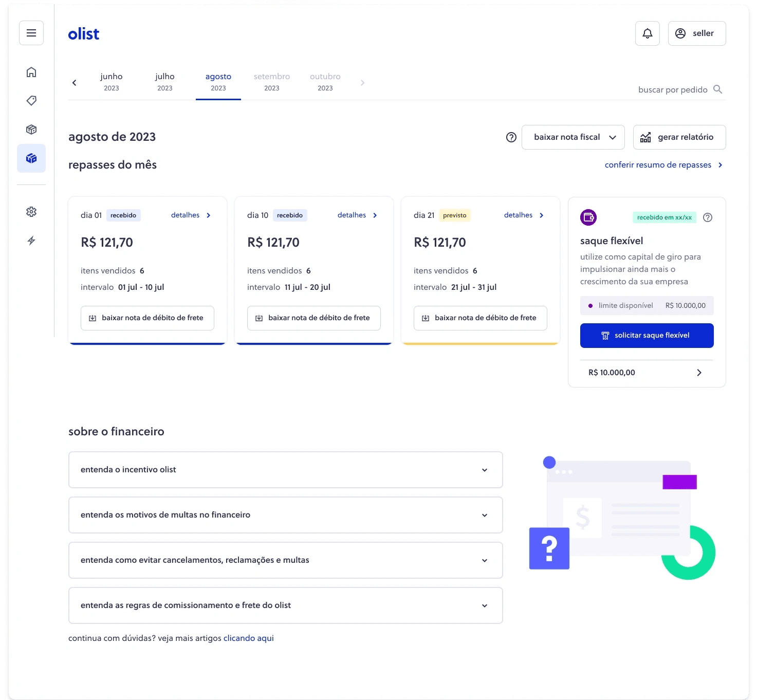Open the lightning bolt sidebar icon
757x700 pixels.
[x=31, y=241]
